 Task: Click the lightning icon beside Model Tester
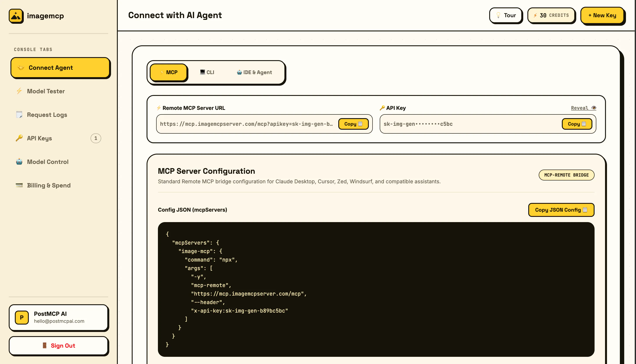pyautogui.click(x=19, y=91)
